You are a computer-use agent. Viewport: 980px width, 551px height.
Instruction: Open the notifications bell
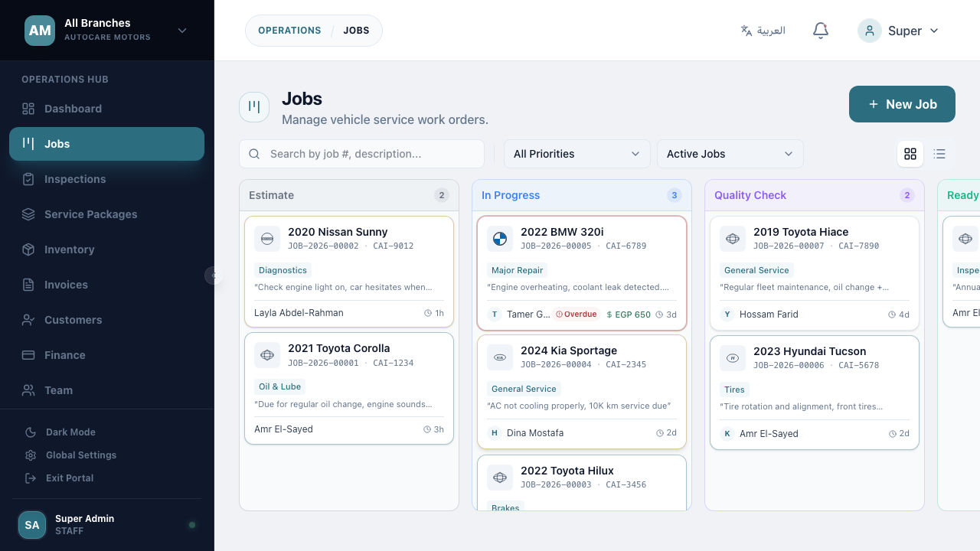(821, 31)
